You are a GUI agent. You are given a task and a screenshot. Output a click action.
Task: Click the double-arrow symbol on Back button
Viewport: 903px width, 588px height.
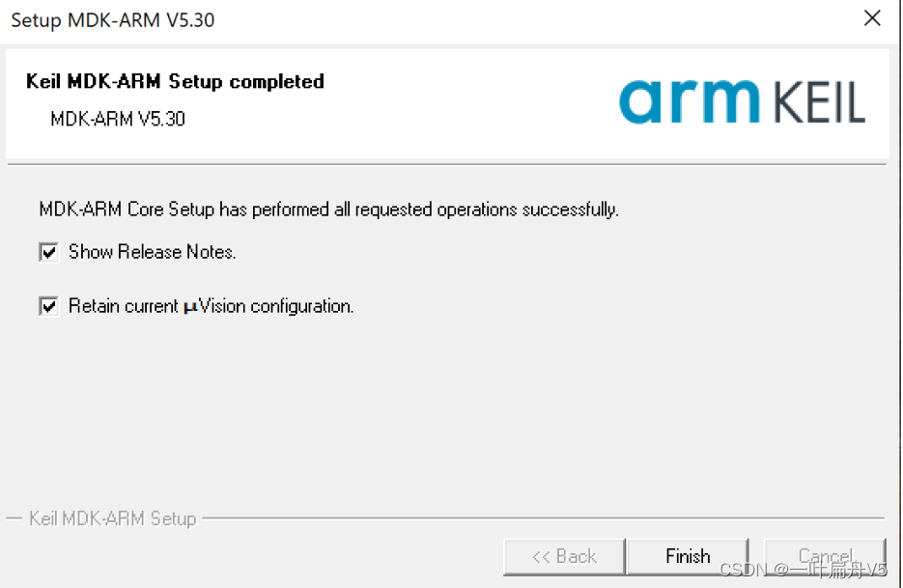coord(541,557)
